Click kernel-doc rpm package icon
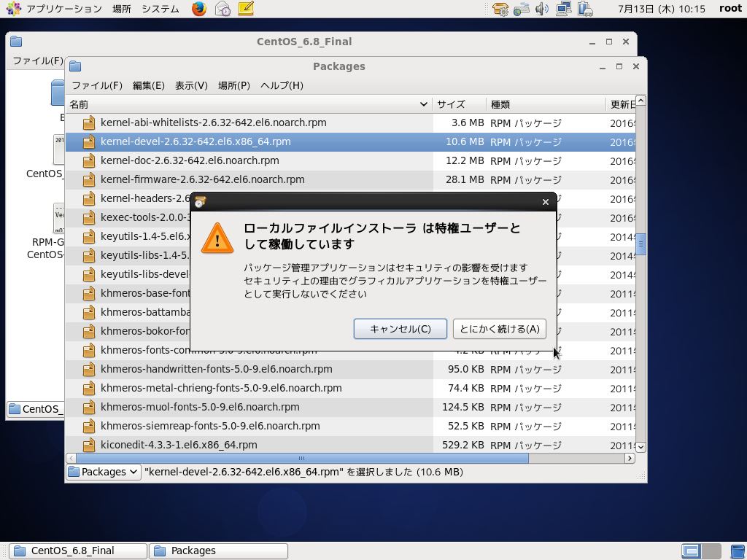Image resolution: width=747 pixels, height=560 pixels. pyautogui.click(x=88, y=161)
